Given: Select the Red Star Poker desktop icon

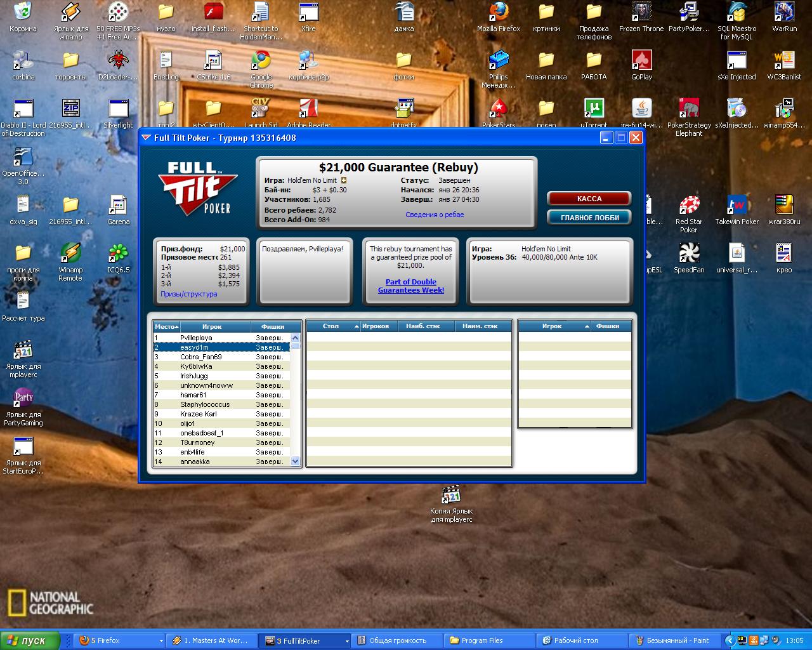Looking at the screenshot, I should [689, 206].
